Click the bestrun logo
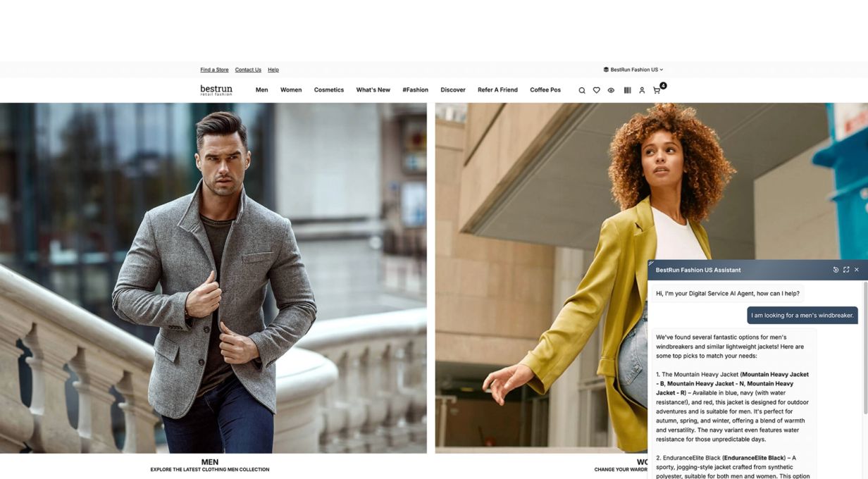 coord(216,90)
